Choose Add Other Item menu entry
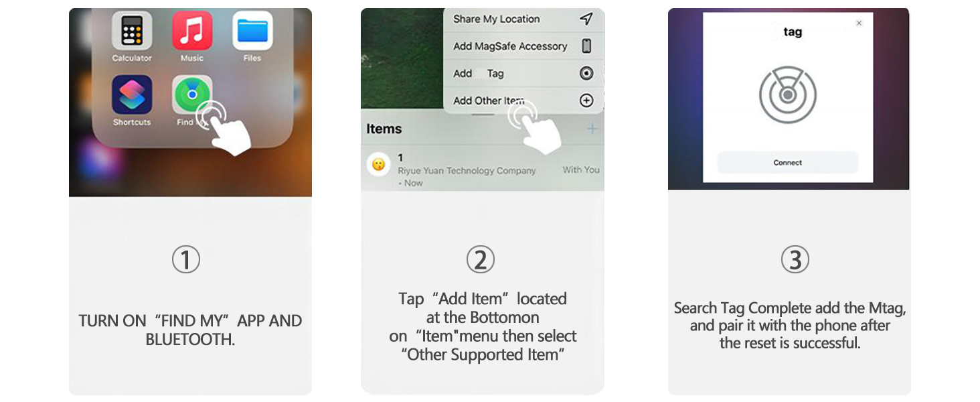 (489, 100)
